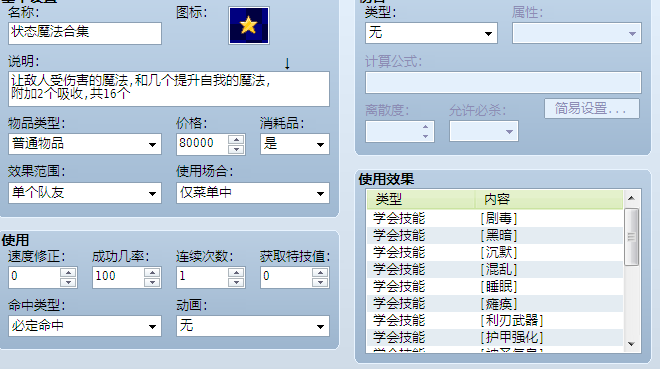Screen dimensions: 660x369
Task: Increase 连续次数 with up arrow
Action: (236, 273)
